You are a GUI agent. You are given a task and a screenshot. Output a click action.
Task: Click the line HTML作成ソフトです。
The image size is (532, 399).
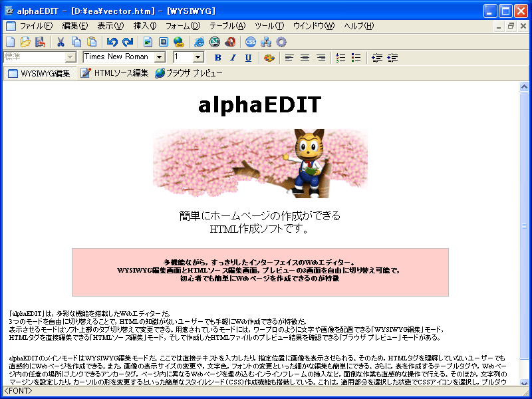pos(259,229)
